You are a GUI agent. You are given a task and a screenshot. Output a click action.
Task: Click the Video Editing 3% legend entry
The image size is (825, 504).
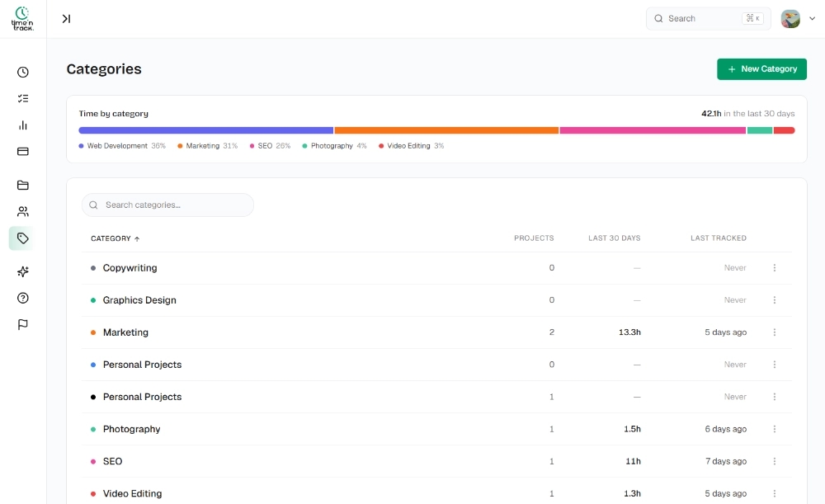[x=411, y=146]
